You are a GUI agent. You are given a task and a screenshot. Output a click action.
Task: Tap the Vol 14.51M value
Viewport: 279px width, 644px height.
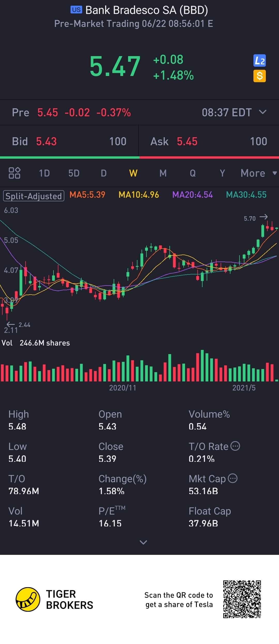coord(24,523)
